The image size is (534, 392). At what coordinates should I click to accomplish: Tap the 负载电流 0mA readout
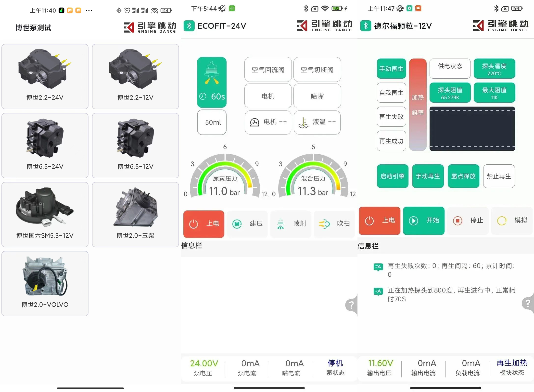pos(468,367)
